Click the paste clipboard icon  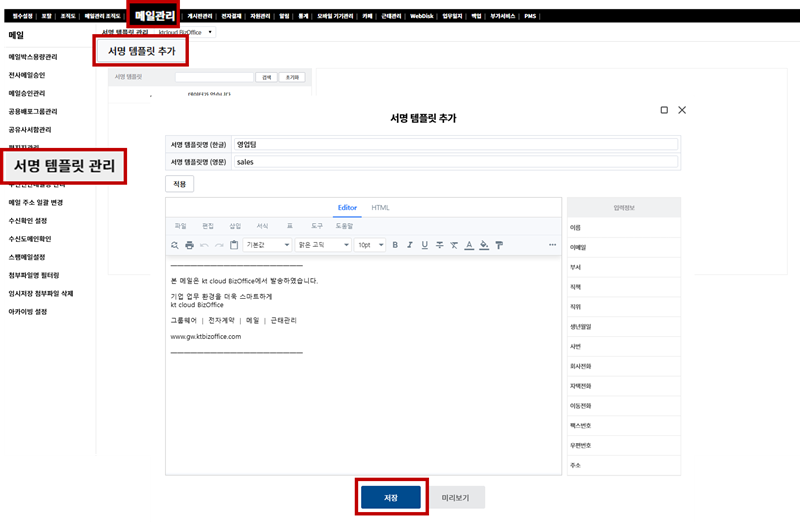click(x=234, y=245)
